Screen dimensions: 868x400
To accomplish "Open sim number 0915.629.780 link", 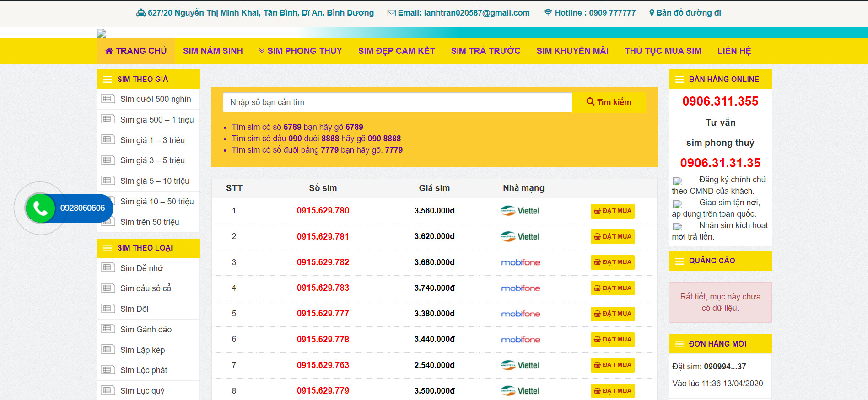I will [x=323, y=211].
